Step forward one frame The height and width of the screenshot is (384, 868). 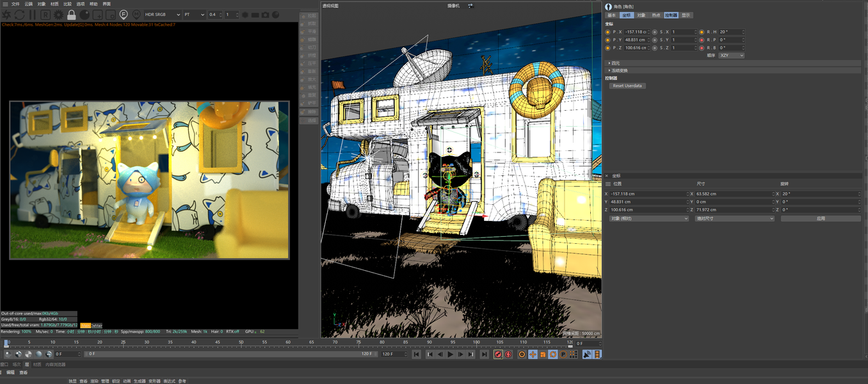click(461, 354)
